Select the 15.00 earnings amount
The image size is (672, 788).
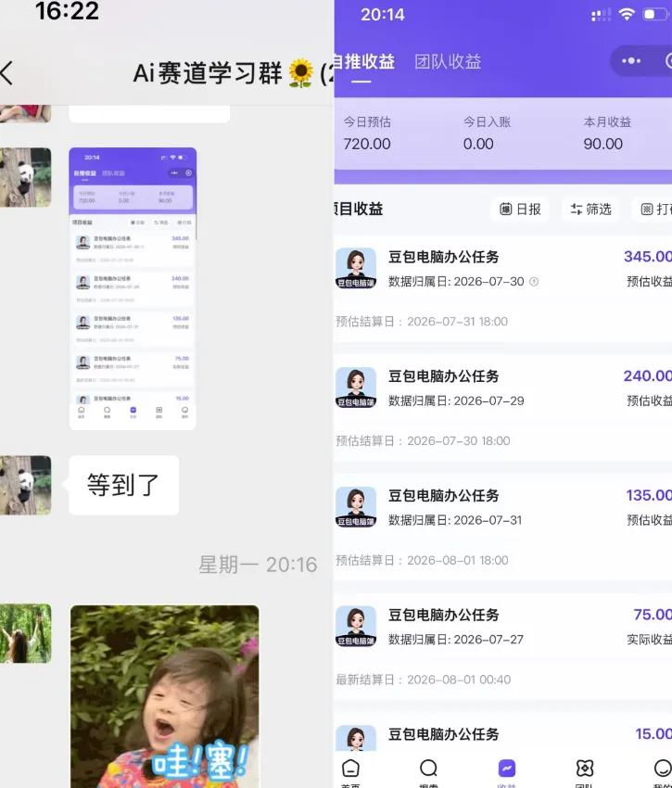point(653,734)
